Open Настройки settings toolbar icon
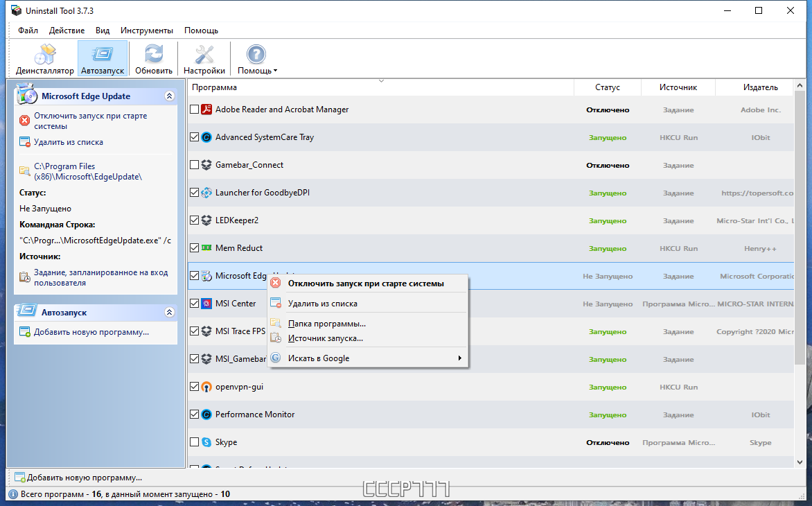Screen dimensions: 812x506 [x=204, y=54]
